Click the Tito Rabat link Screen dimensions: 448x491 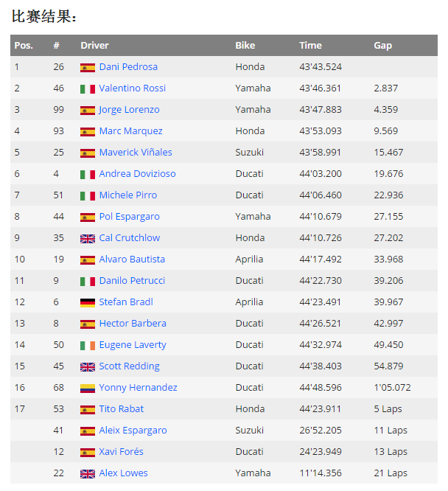(122, 409)
